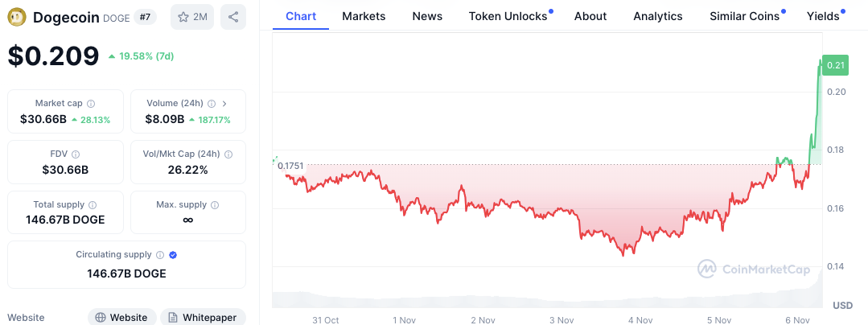This screenshot has height=325, width=868.
Task: Expand the Volume (24h) chevron arrow
Action: pyautogui.click(x=224, y=104)
